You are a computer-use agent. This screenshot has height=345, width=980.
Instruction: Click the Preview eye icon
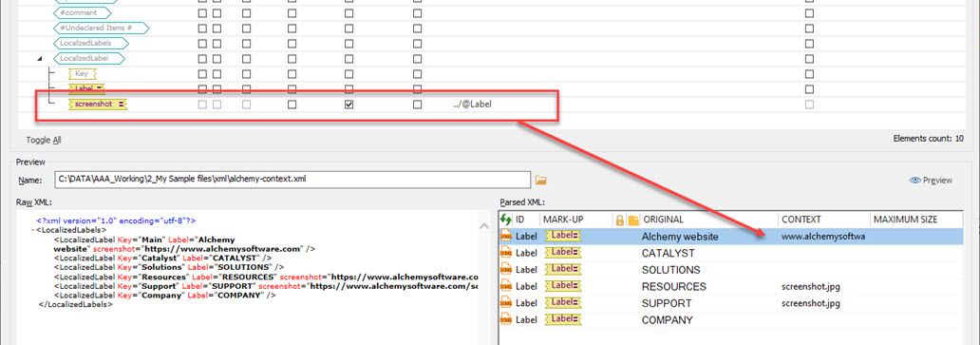pos(915,180)
